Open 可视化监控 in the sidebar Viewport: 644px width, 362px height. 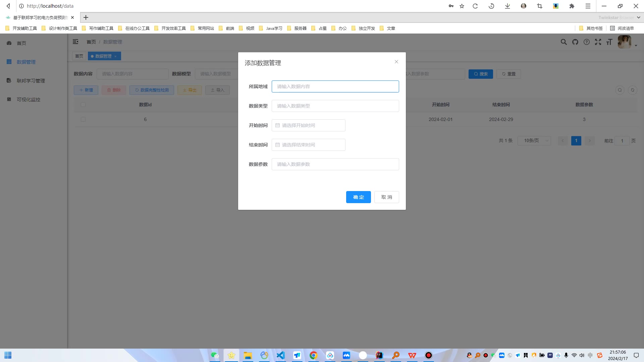point(29,100)
